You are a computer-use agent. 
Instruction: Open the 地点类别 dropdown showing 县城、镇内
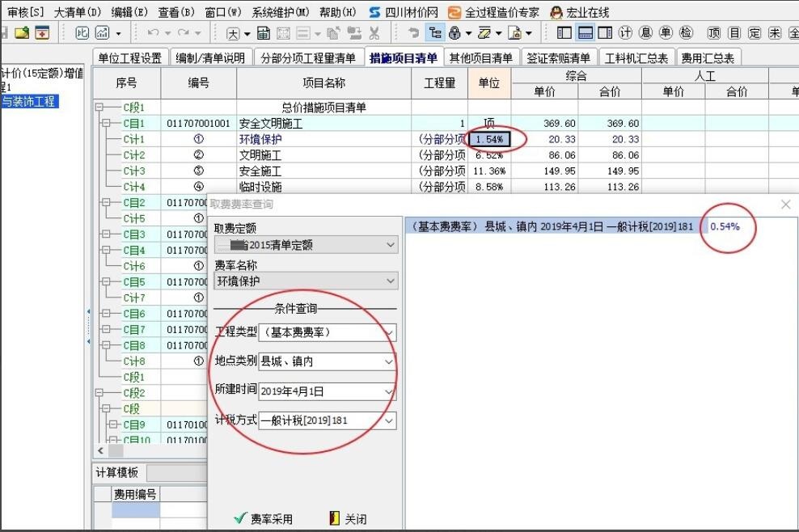(328, 361)
